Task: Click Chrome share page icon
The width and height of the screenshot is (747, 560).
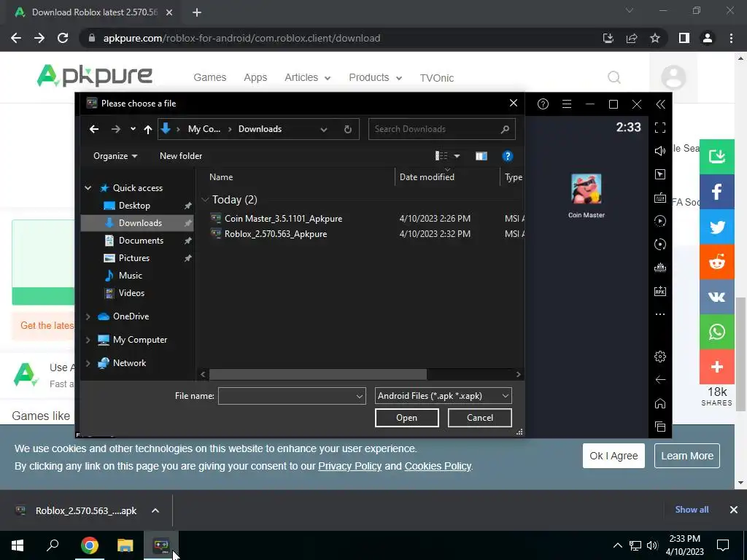Action: pos(632,38)
